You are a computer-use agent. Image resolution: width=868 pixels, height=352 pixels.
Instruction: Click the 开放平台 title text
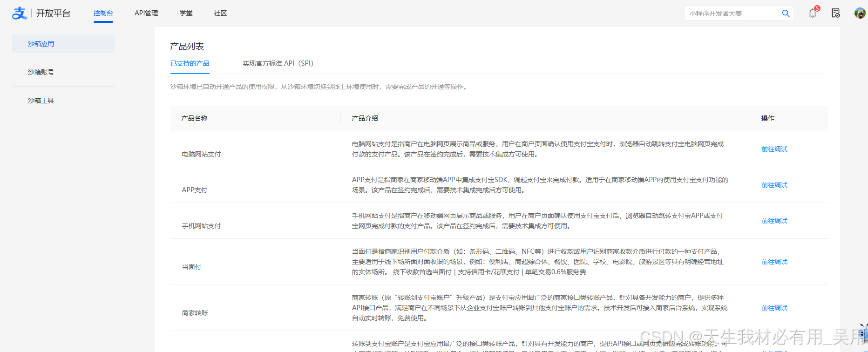[x=53, y=14]
